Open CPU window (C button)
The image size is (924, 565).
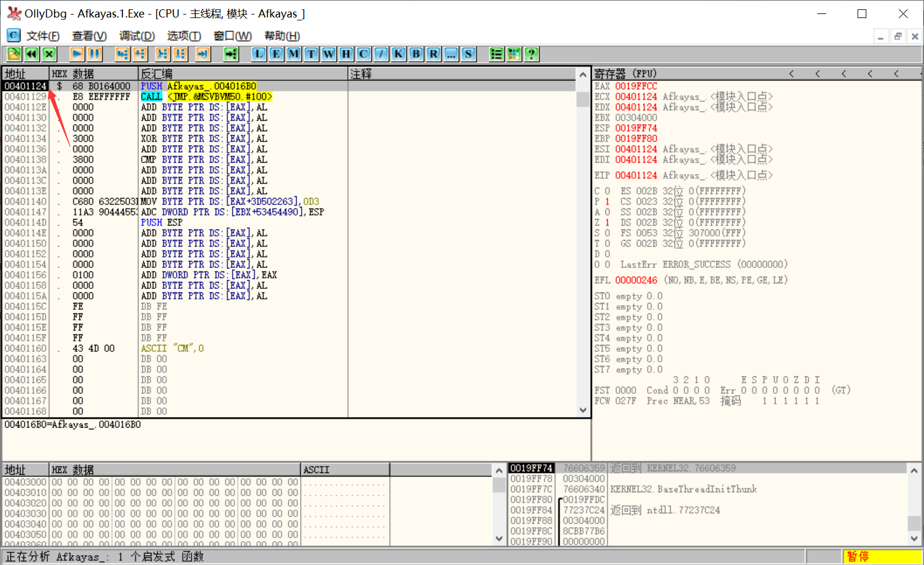click(x=364, y=54)
